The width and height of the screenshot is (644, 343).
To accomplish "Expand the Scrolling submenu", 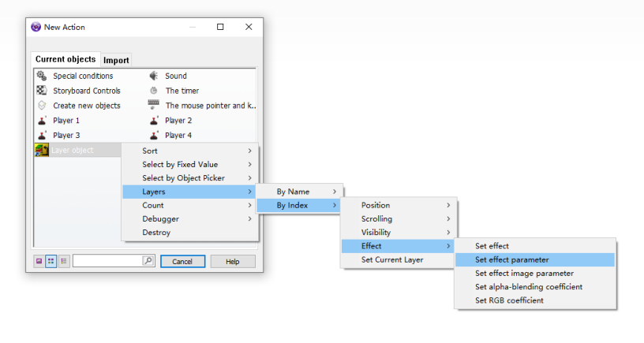I will click(x=399, y=218).
